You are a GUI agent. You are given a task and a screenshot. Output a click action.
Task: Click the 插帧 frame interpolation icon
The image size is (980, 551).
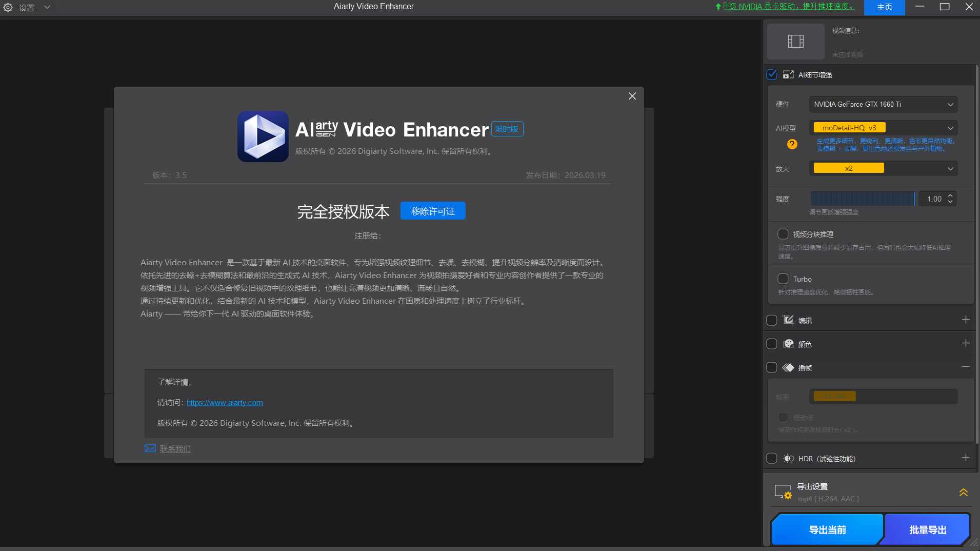coord(789,367)
